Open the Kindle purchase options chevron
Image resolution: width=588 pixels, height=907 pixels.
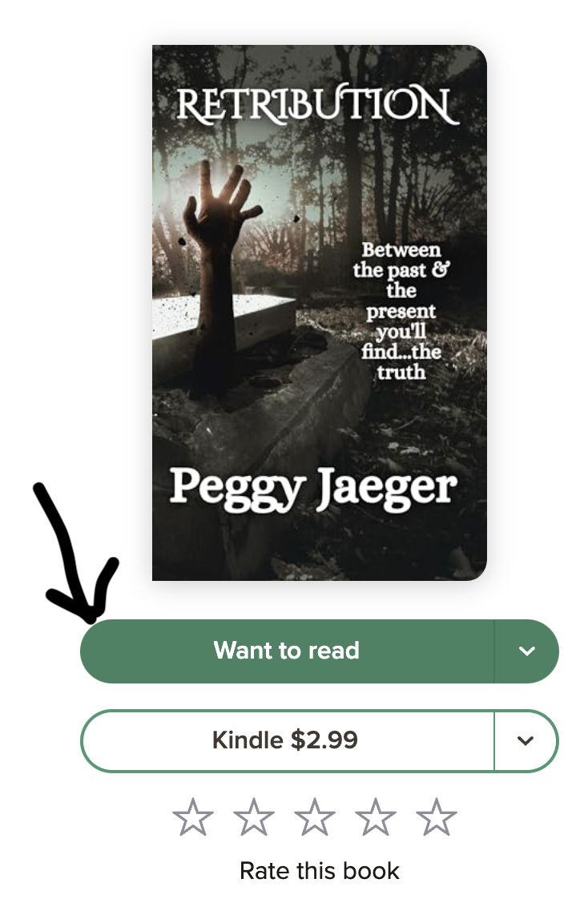coord(526,740)
